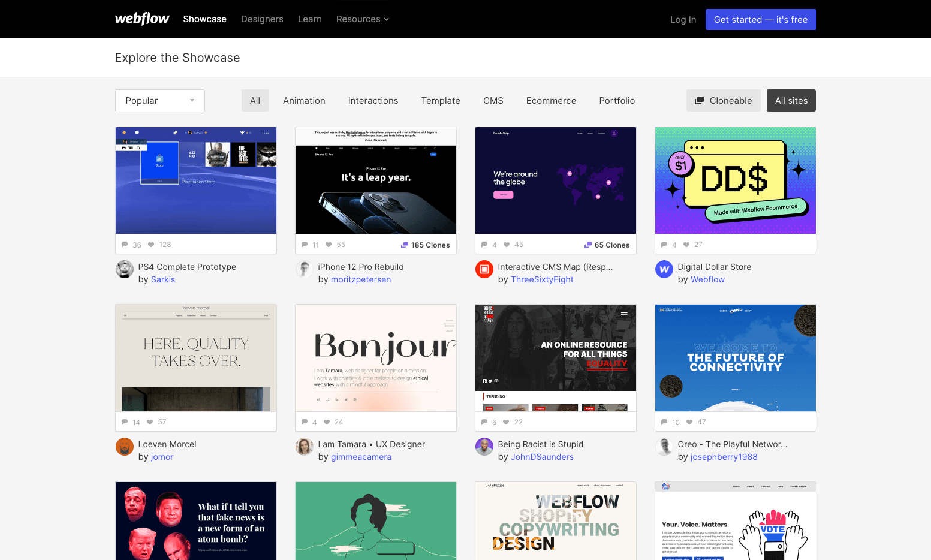Enable the All sites view
The width and height of the screenshot is (931, 560).
tap(791, 100)
